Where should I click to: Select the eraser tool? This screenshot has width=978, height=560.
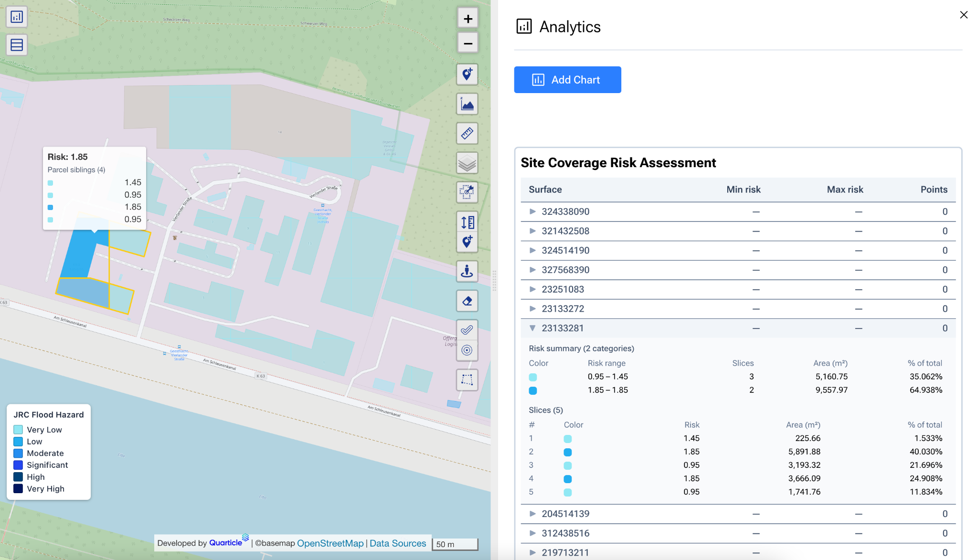tap(467, 301)
